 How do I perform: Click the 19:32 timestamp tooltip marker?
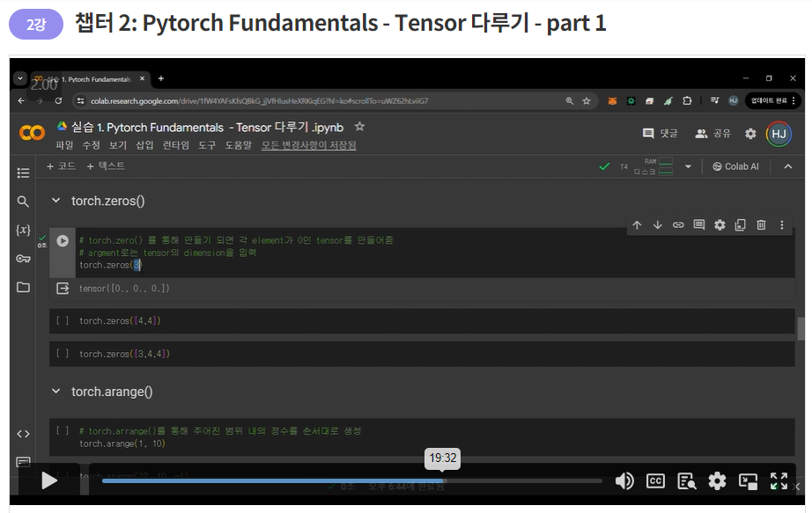[443, 458]
